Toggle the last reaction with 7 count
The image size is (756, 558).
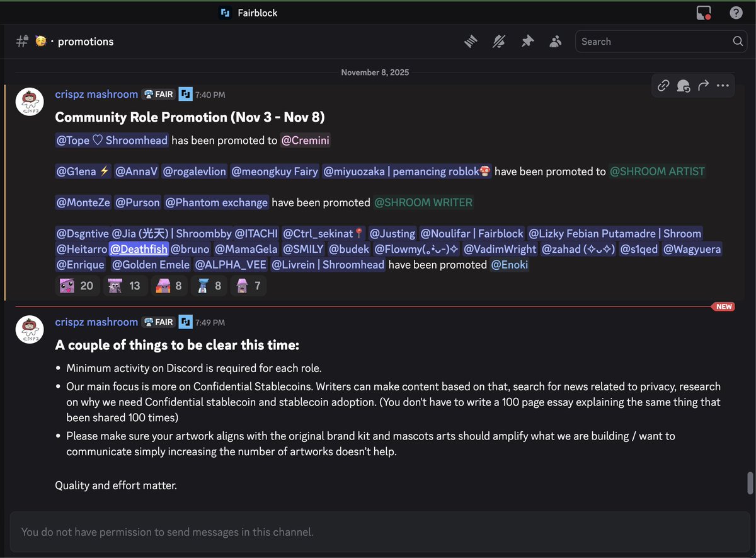[x=248, y=286]
